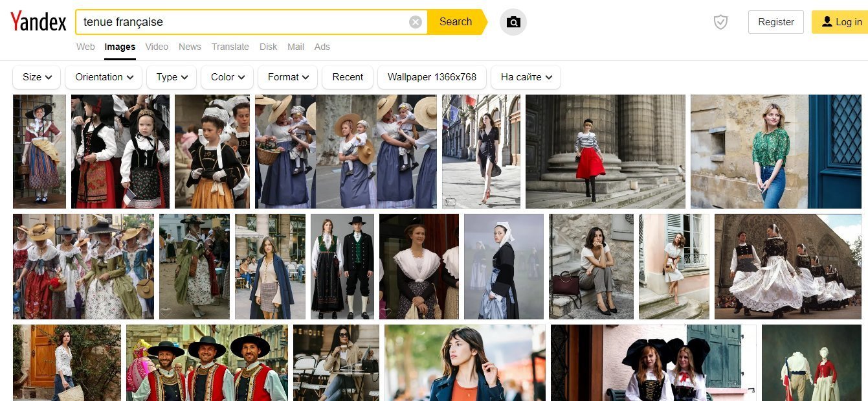The image size is (868, 401).
Task: Open image of woman in sunglasses at café table
Action: [336, 363]
